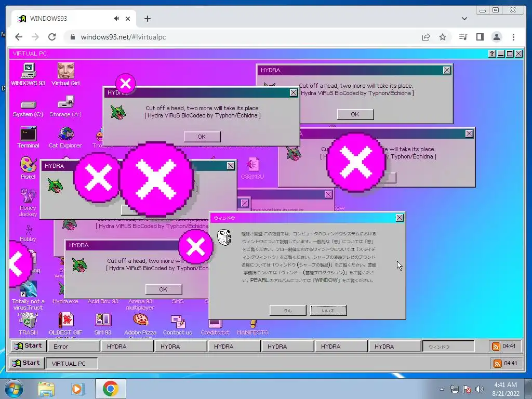Select the first HYDRA taskbar item
This screenshot has height=399, width=532.
click(127, 347)
